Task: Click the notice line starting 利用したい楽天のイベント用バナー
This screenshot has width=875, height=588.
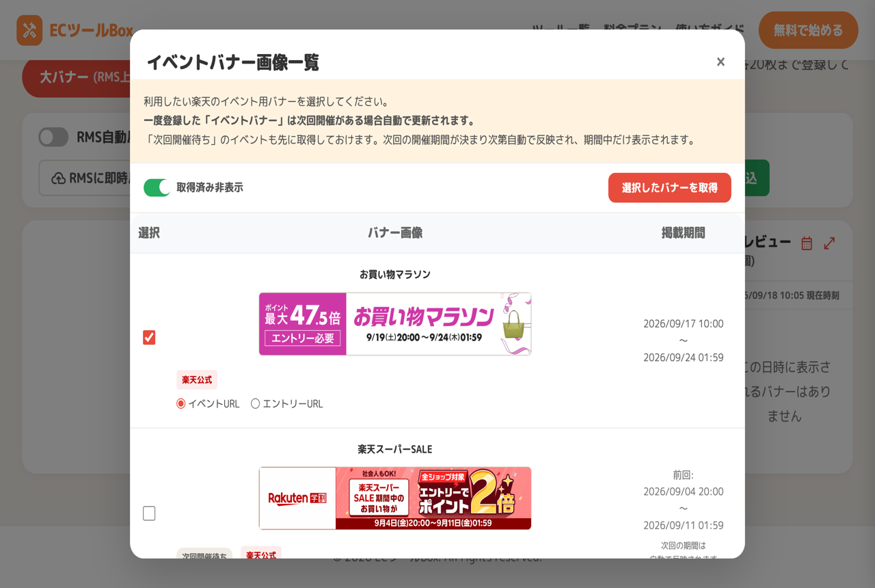Action: point(266,102)
